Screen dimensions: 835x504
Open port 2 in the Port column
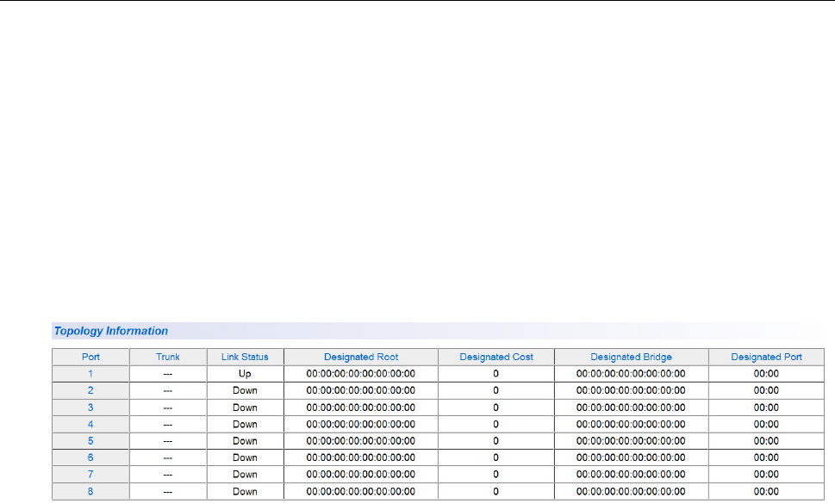pyautogui.click(x=90, y=390)
